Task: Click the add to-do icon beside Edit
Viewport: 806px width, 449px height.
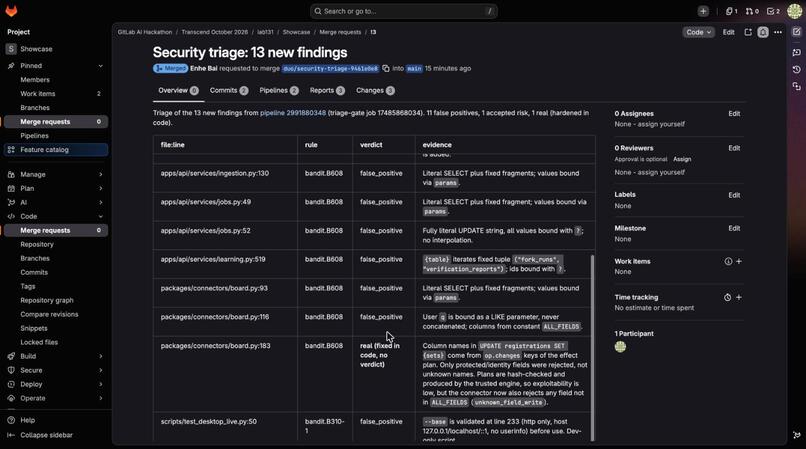Action: click(748, 32)
